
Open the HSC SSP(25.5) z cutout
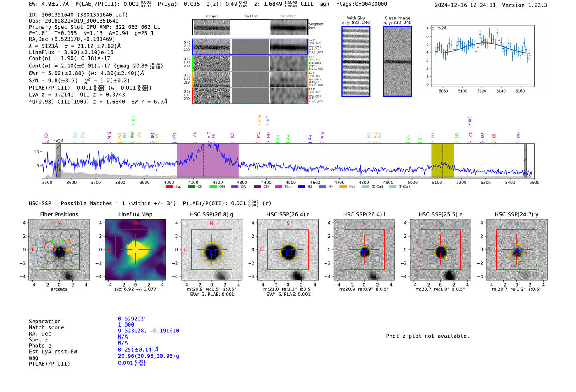[440, 250]
